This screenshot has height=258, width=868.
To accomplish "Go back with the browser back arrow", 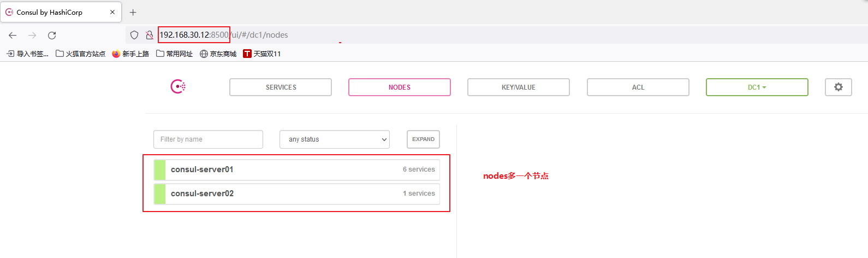I will point(13,35).
